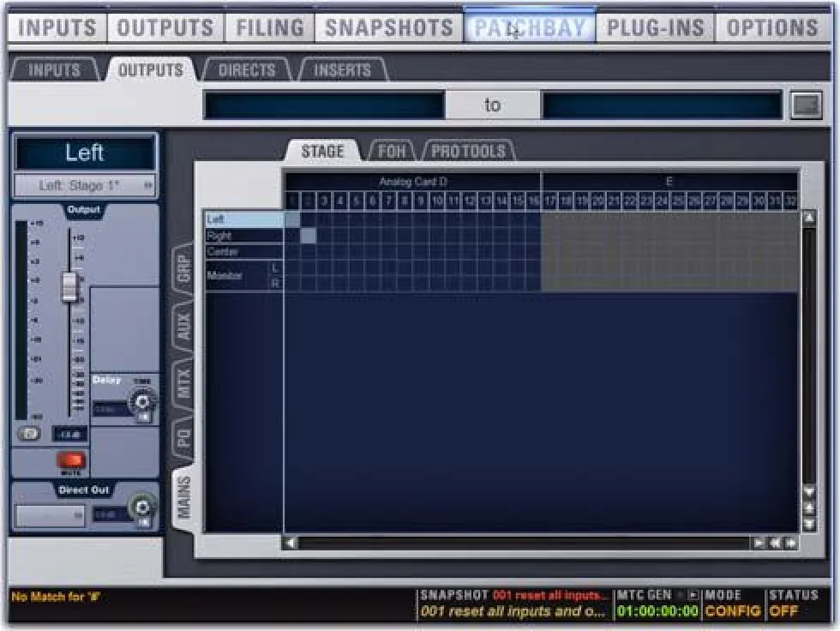The width and height of the screenshot is (840, 631).
Task: Click the STATUS OFF indicator
Action: 783,611
